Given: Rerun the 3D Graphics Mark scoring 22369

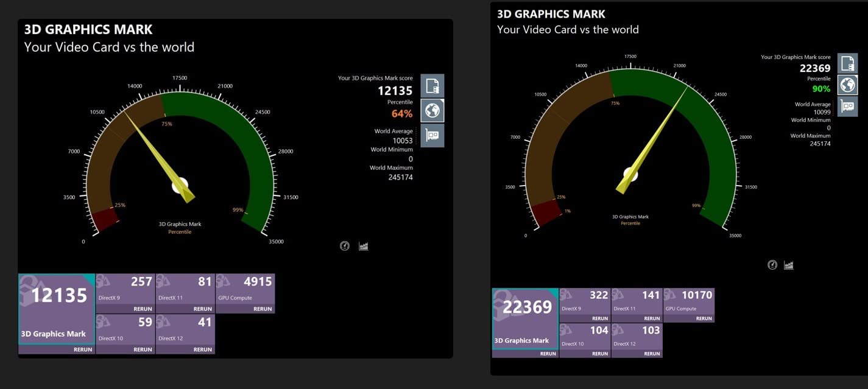Looking at the screenshot, I should 548,354.
